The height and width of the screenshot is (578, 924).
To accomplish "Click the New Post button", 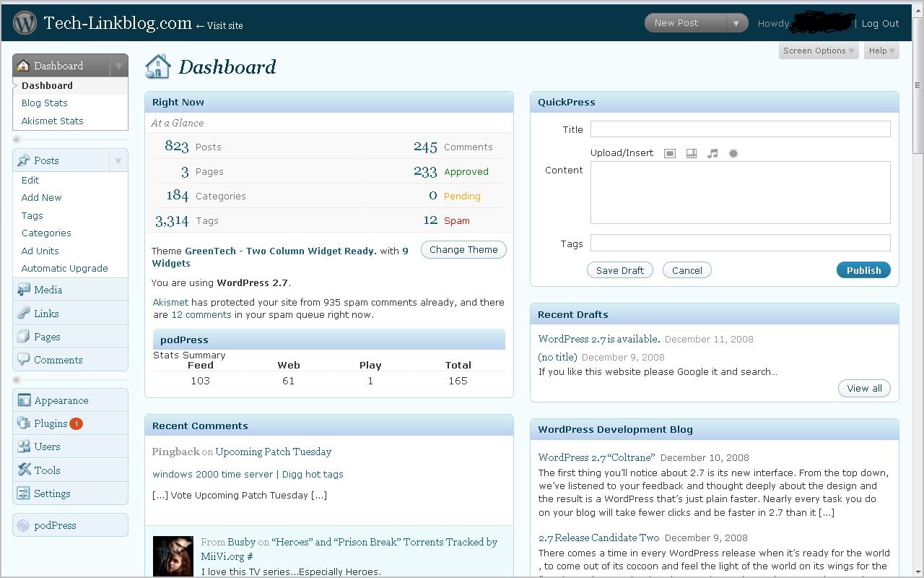I will [685, 23].
